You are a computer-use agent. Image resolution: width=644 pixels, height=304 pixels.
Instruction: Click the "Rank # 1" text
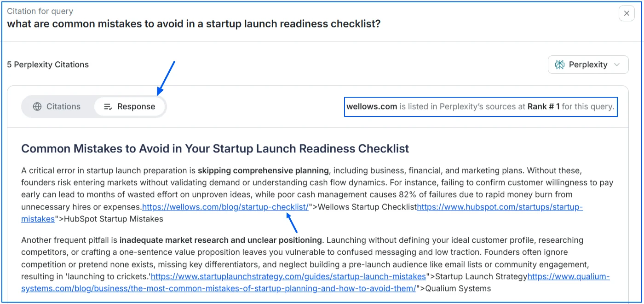pos(543,106)
